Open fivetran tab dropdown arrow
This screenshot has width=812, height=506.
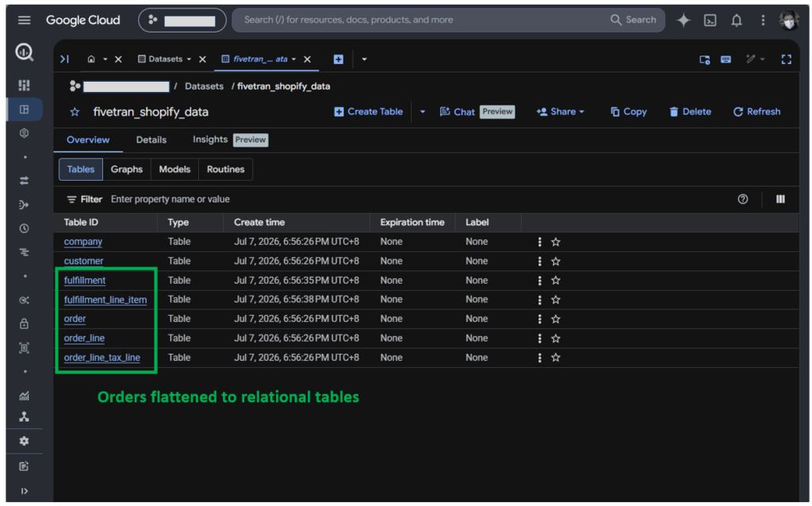pyautogui.click(x=293, y=59)
